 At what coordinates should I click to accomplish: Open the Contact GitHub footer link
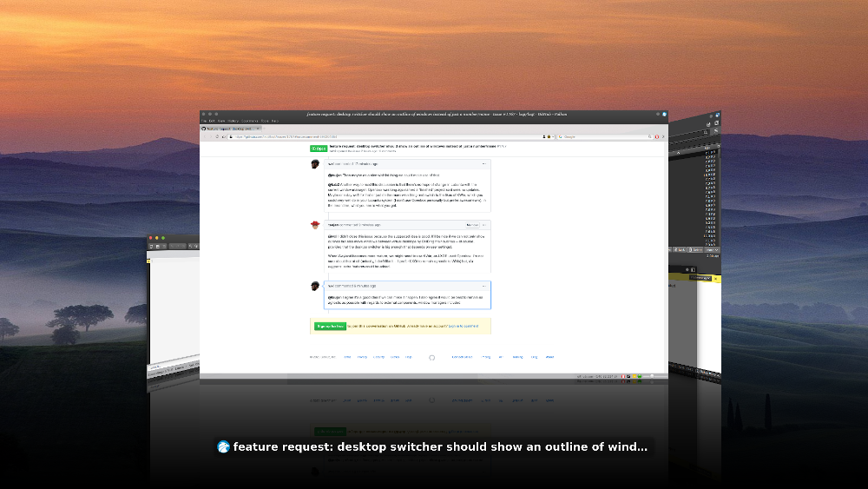tap(463, 357)
